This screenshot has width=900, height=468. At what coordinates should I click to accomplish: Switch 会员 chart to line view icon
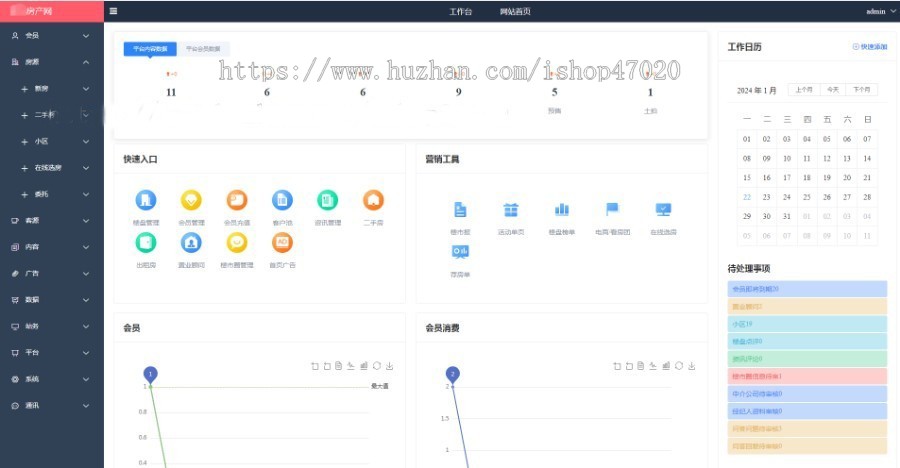[x=351, y=366]
